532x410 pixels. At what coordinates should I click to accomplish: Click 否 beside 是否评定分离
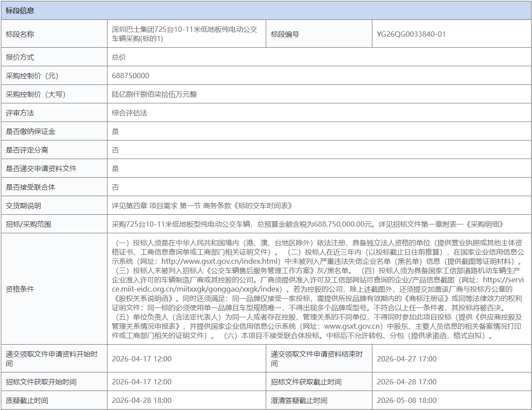point(114,150)
